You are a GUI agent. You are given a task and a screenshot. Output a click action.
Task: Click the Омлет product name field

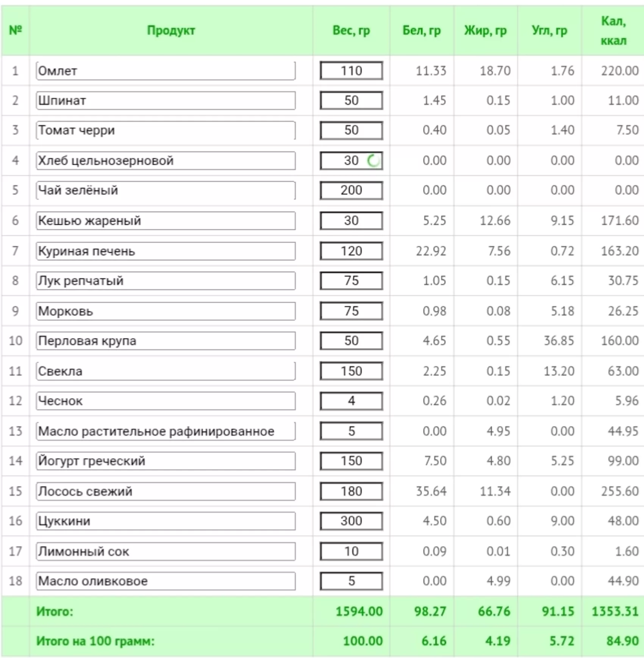[166, 70]
